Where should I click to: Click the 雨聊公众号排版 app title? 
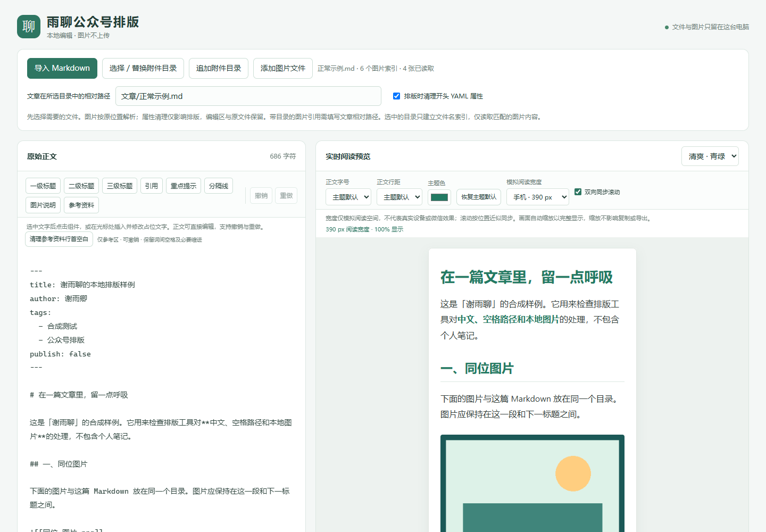click(x=93, y=22)
